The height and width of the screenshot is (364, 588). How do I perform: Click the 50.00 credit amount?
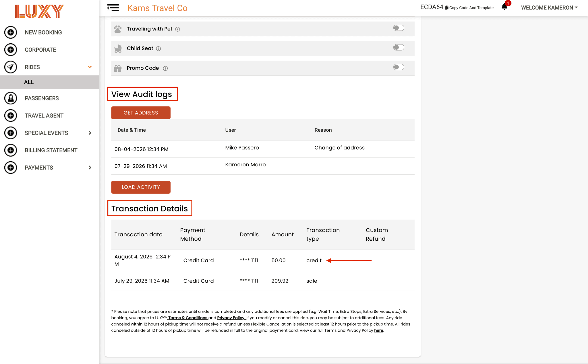278,260
